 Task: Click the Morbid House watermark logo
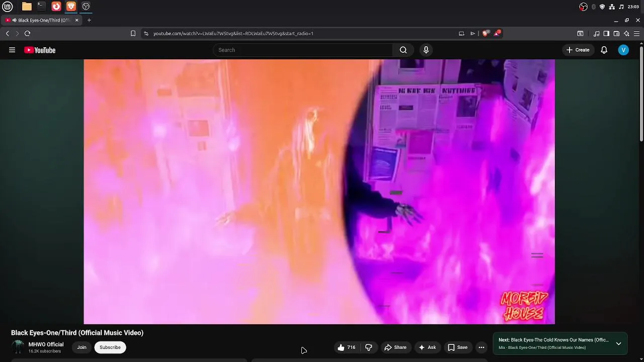coord(524,305)
